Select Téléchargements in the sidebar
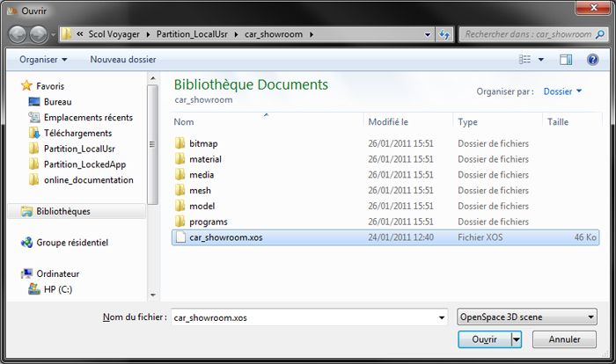616x364 pixels. pos(77,133)
